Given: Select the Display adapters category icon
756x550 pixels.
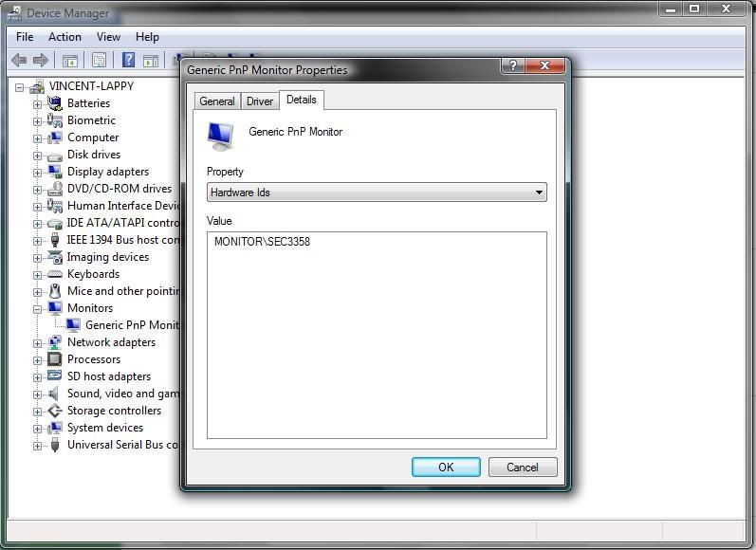Looking at the screenshot, I should 55,172.
